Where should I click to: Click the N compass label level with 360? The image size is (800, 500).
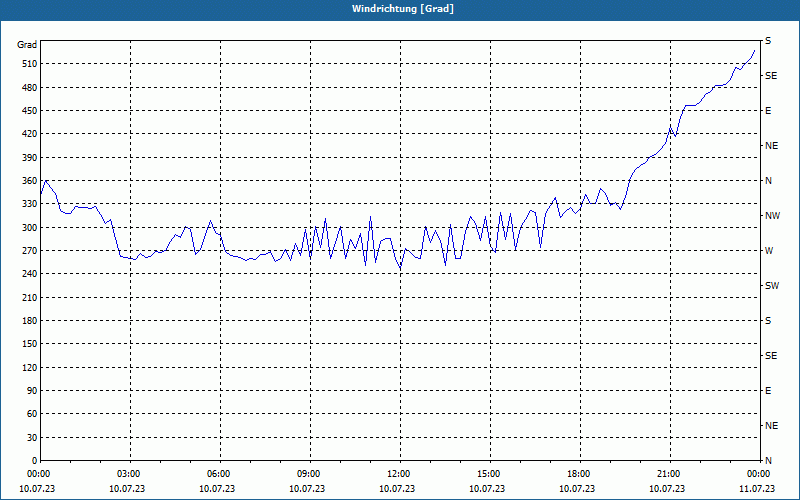pos(768,181)
